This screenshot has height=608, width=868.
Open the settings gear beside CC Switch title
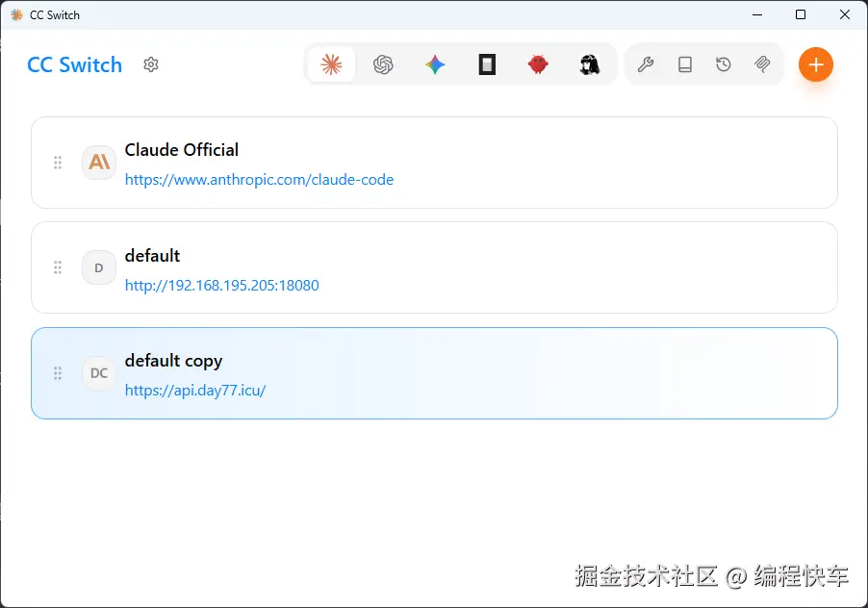(x=150, y=63)
